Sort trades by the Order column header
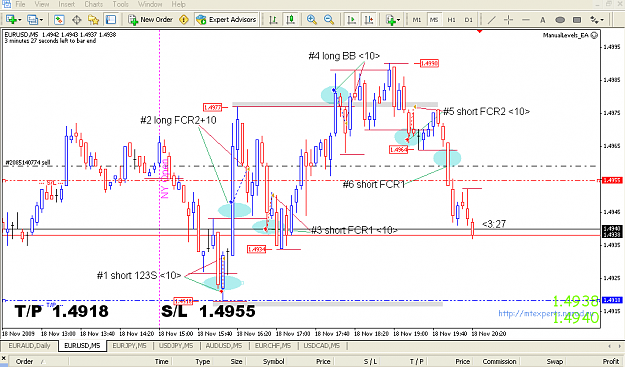Image resolution: width=625 pixels, height=367 pixels. 24,361
